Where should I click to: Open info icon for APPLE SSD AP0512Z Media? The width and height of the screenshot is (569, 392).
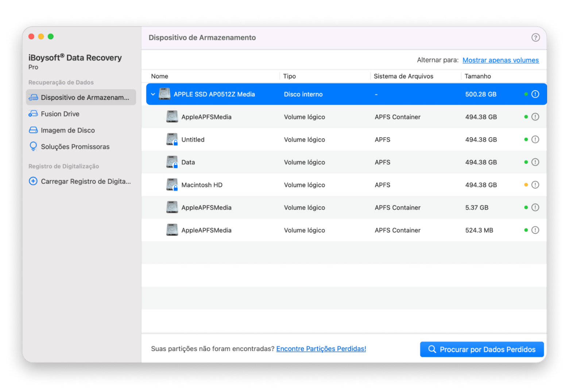(535, 94)
